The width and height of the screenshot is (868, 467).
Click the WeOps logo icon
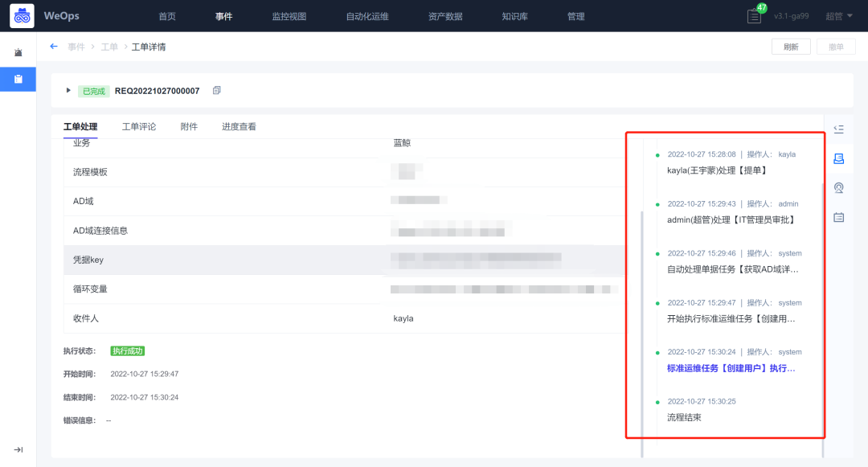pyautogui.click(x=22, y=15)
